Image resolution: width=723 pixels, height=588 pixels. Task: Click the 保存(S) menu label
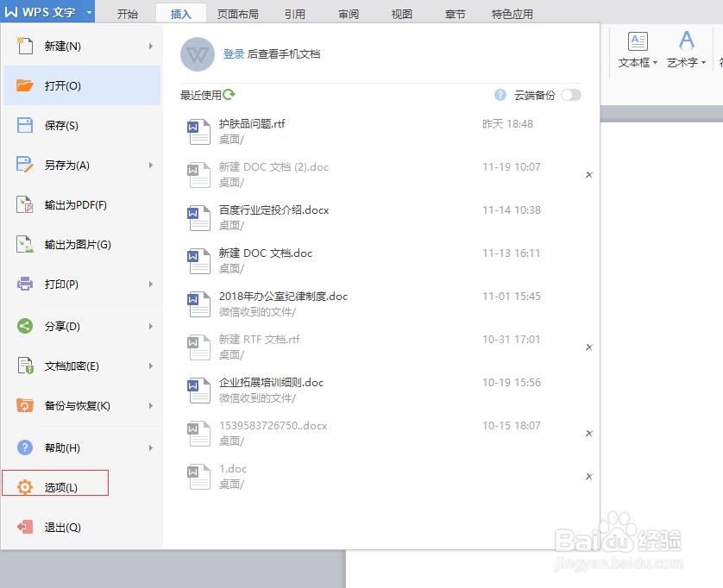[x=61, y=125]
